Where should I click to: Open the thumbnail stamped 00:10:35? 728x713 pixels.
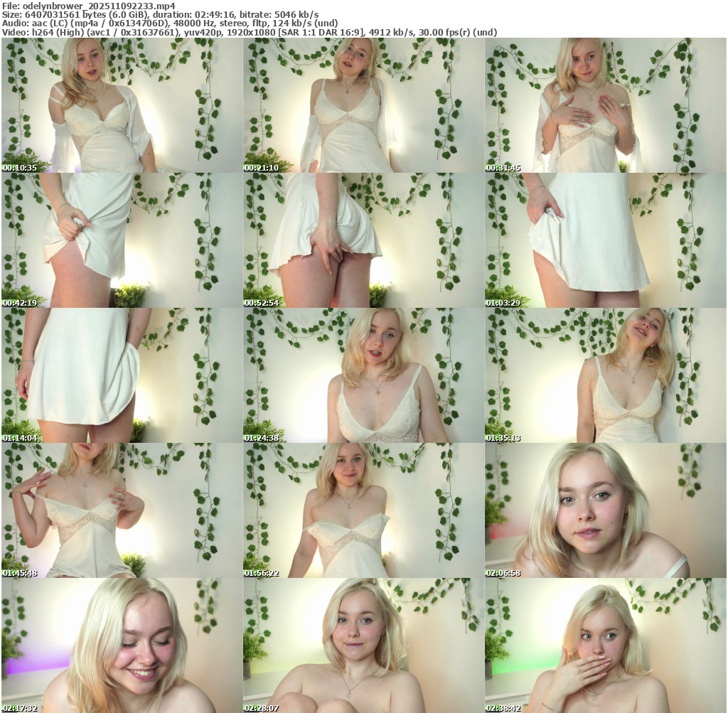click(x=122, y=105)
